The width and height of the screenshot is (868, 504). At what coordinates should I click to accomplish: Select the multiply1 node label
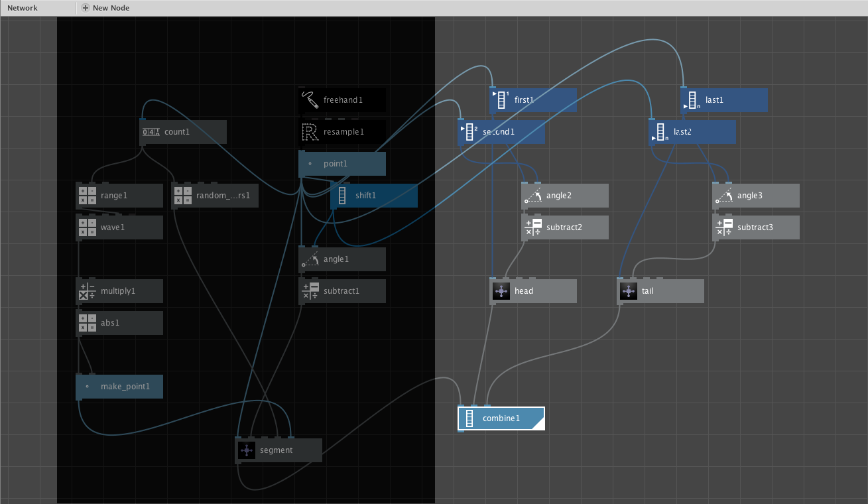click(118, 291)
